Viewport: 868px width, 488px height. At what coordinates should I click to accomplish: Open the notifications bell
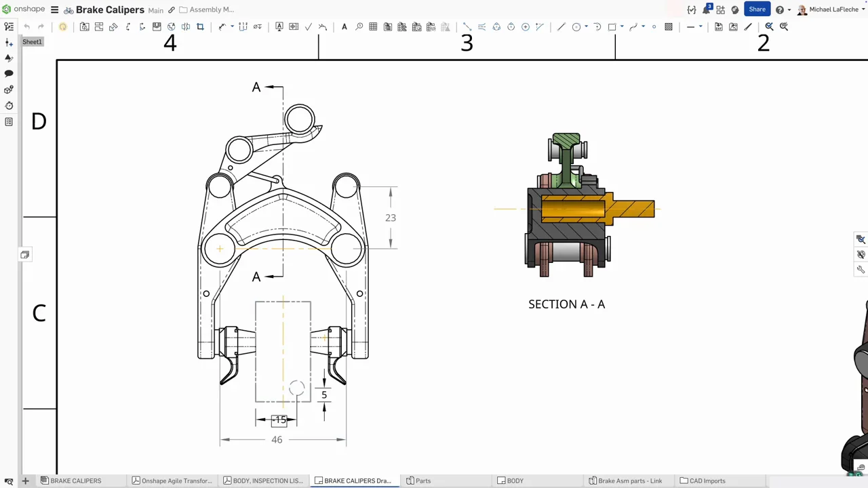[x=706, y=9]
